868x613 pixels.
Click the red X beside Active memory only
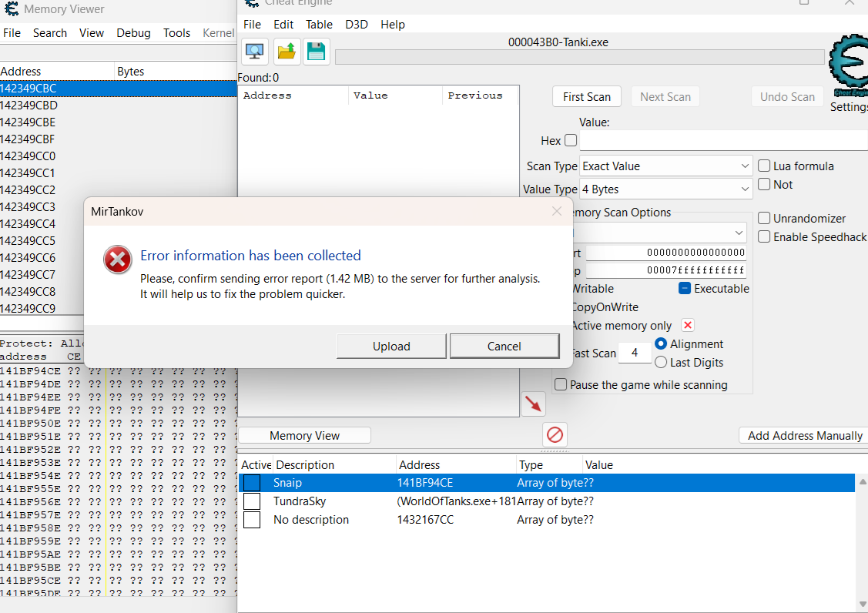[x=688, y=325]
